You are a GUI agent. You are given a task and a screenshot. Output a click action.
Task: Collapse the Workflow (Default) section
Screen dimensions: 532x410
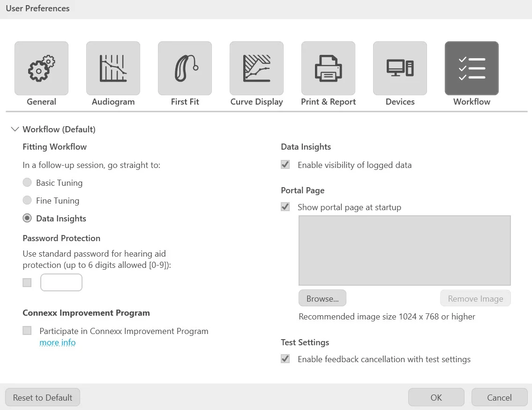pyautogui.click(x=15, y=129)
